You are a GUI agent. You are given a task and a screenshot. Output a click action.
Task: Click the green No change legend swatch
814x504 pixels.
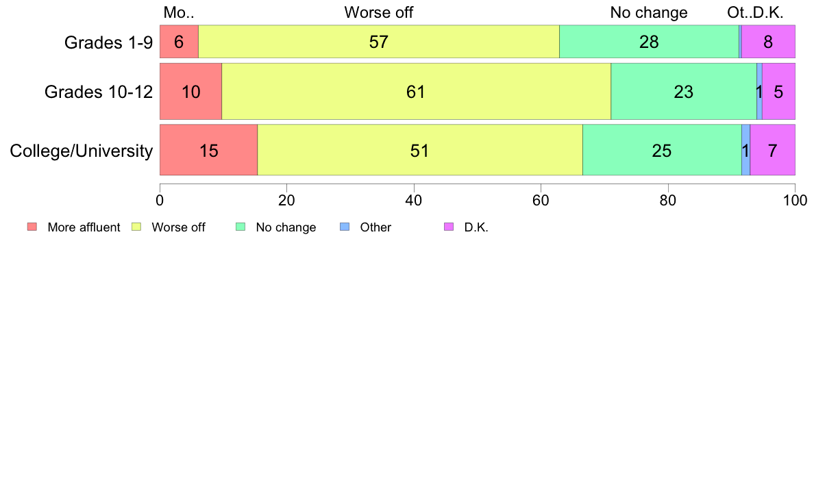click(x=241, y=227)
